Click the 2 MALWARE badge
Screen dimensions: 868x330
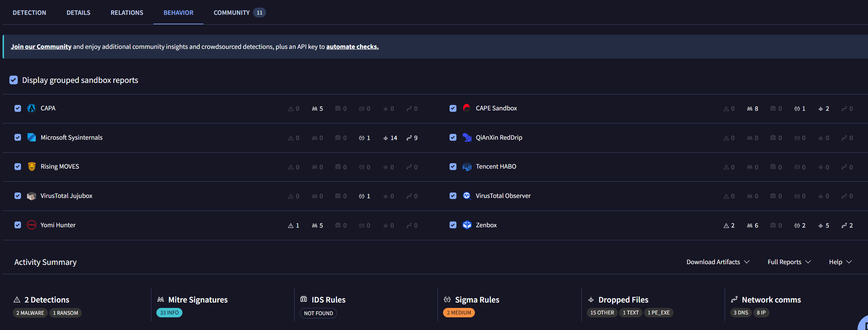(x=30, y=313)
